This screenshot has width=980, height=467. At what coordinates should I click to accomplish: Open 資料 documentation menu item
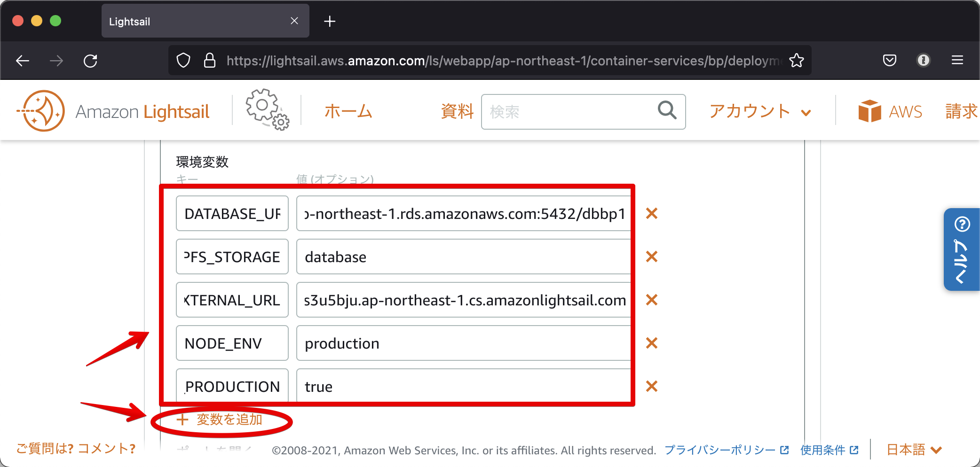tap(457, 111)
